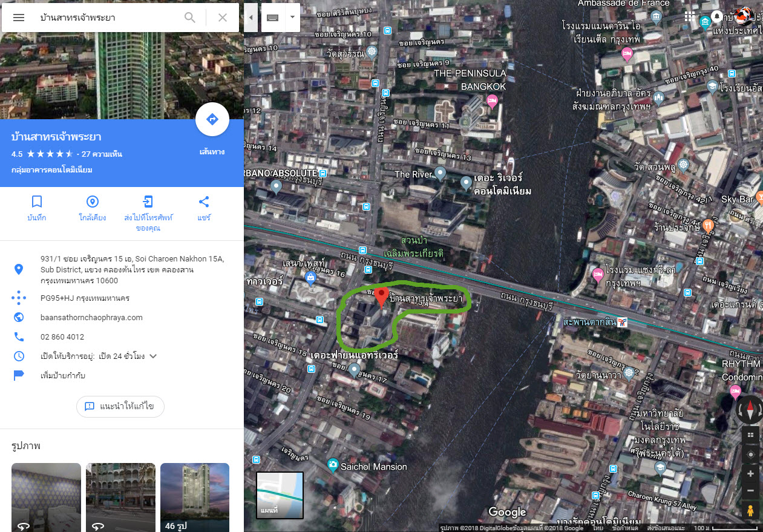This screenshot has width=763, height=532.
Task: Open the baansathornchaophraya.com website link
Action: click(91, 317)
